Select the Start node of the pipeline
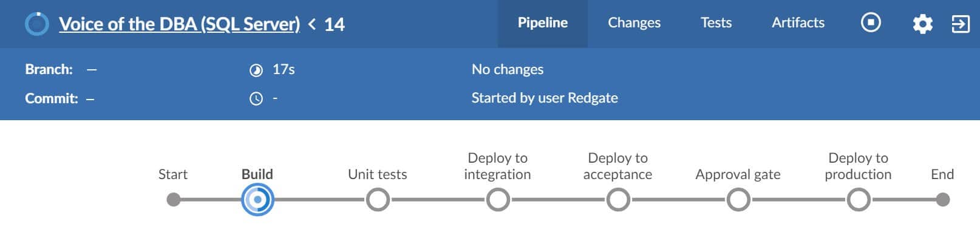980x241 pixels. coord(174,199)
